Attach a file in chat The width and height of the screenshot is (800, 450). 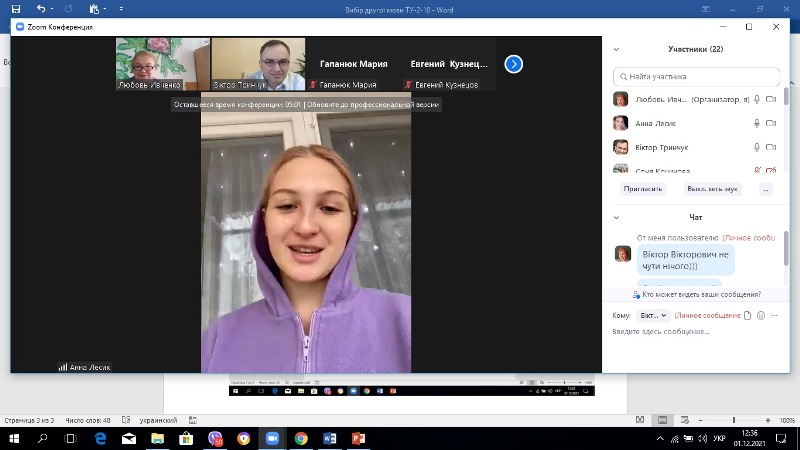click(x=747, y=315)
